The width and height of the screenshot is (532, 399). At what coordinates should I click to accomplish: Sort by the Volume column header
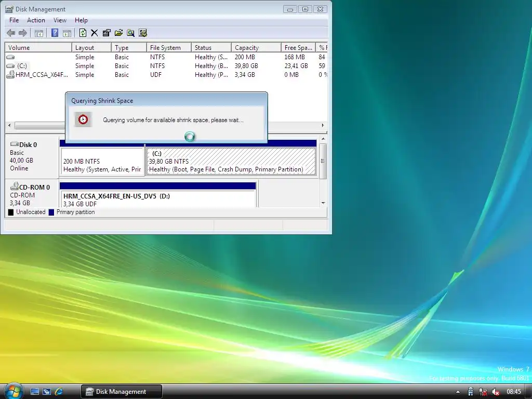point(38,47)
